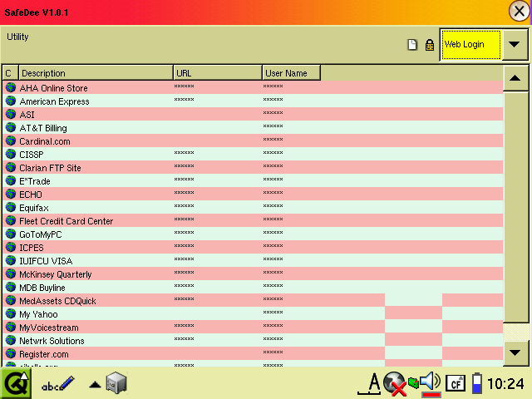The image size is (532, 399).
Task: Click globe icon beside Fleet Credit Card Center
Action: tap(11, 220)
